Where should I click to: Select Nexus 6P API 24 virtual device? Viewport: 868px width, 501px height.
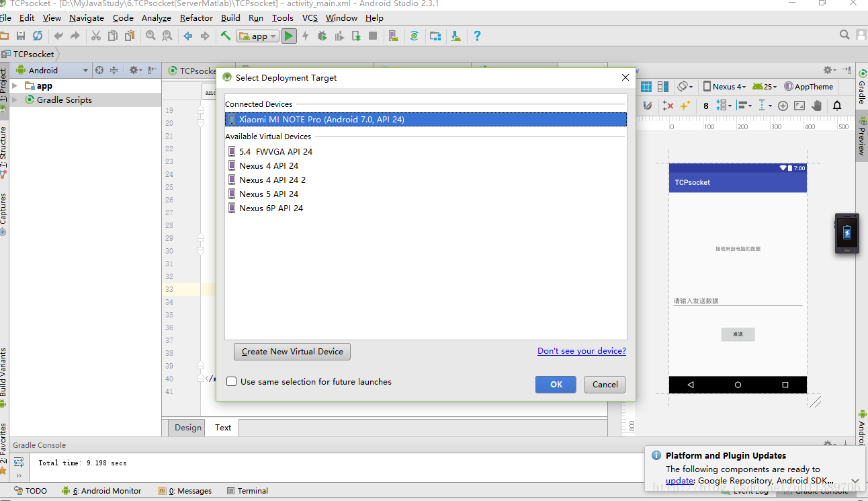pyautogui.click(x=426, y=208)
